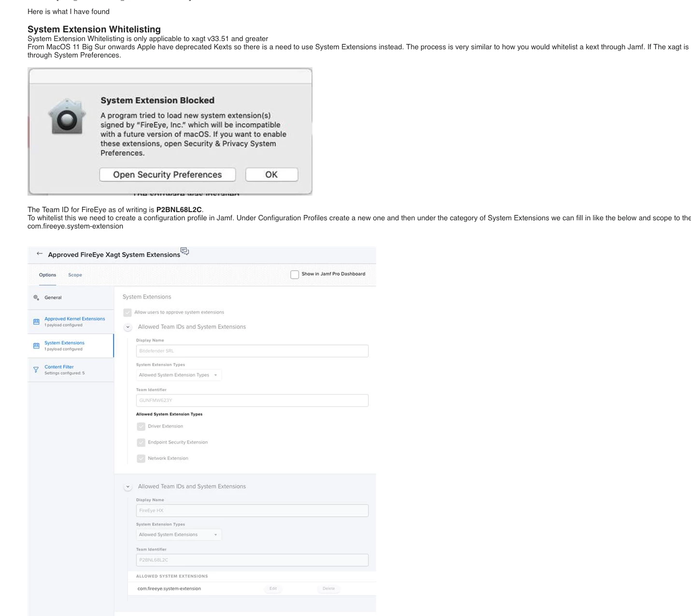
Task: Click OK in System Extension Blocked dialog
Action: 271,175
